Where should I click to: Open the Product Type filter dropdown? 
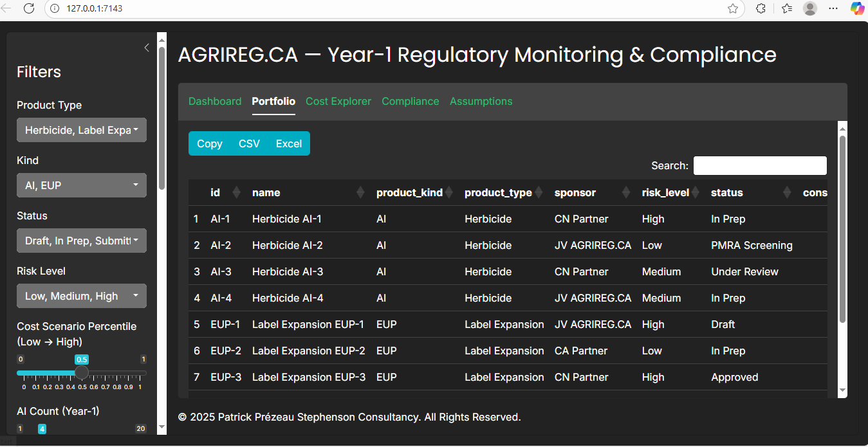tap(81, 130)
